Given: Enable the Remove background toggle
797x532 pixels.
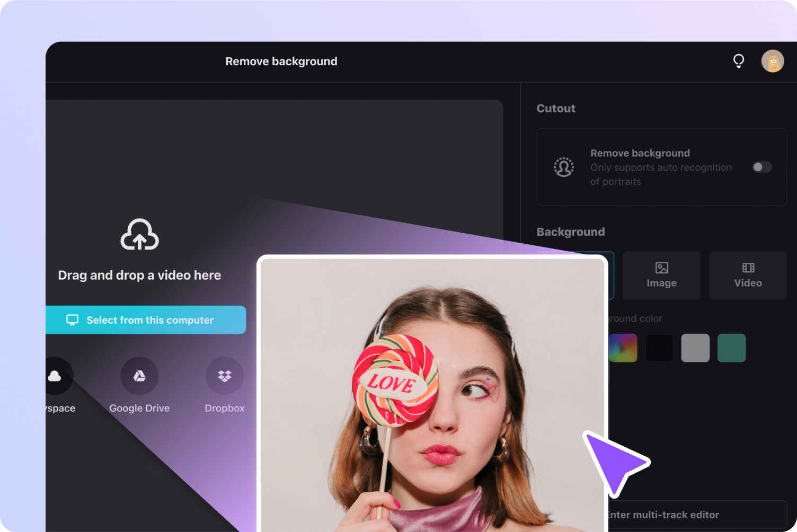Looking at the screenshot, I should click(x=761, y=167).
